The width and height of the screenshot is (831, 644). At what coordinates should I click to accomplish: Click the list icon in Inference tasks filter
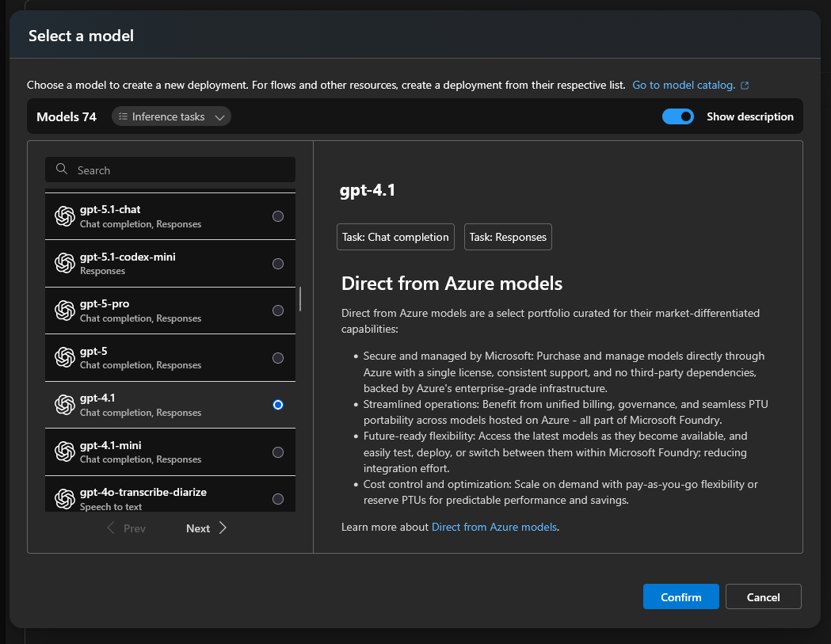coord(123,116)
